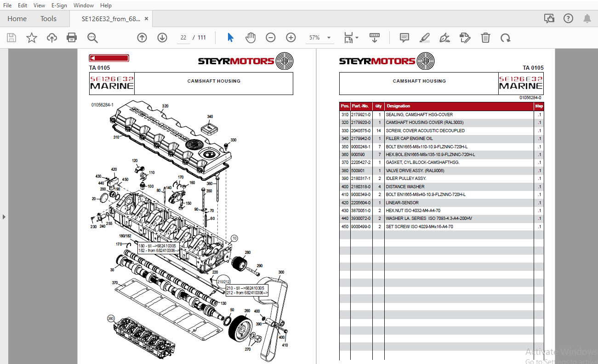This screenshot has width=598, height=364.
Task: Select part number 2040575-0
Action: click(x=361, y=131)
